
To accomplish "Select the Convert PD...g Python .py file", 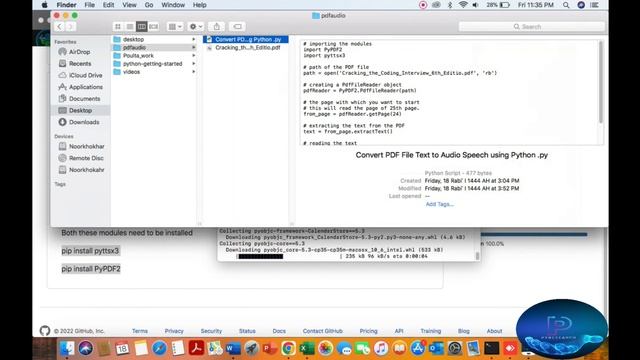I will tap(246, 40).
